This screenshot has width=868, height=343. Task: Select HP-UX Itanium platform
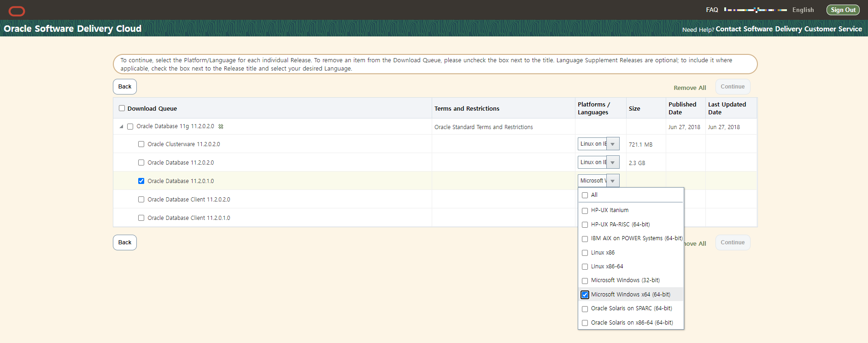[x=585, y=211]
